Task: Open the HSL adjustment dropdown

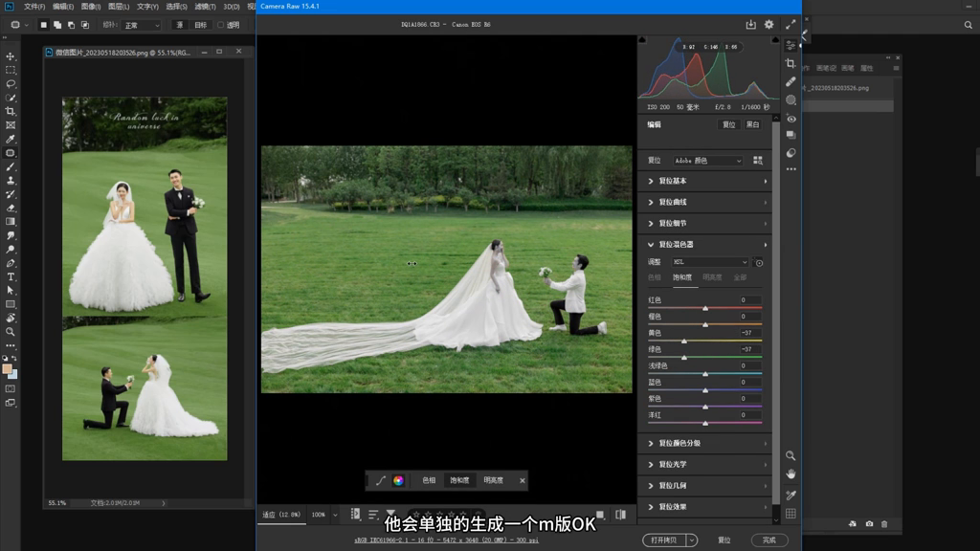Action: click(x=710, y=262)
